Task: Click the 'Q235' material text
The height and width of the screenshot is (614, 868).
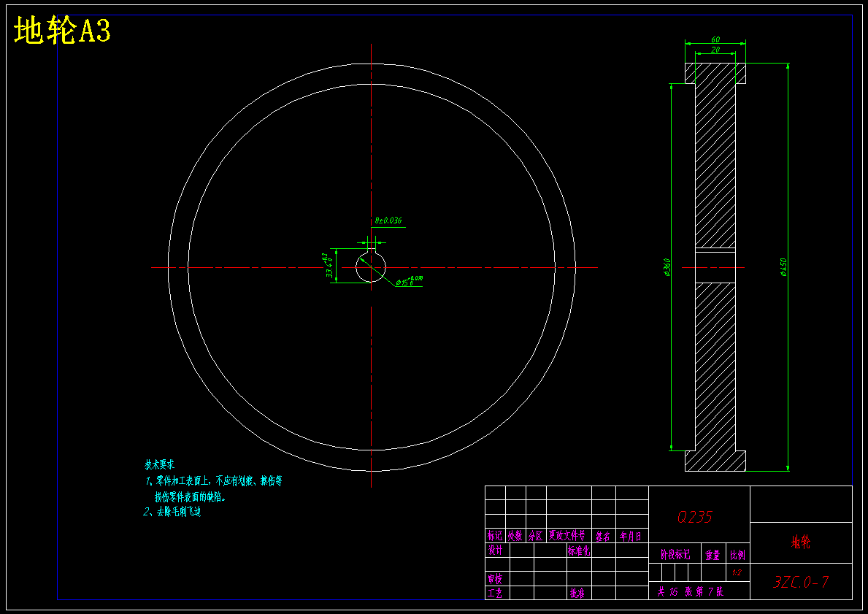Action: click(x=695, y=517)
